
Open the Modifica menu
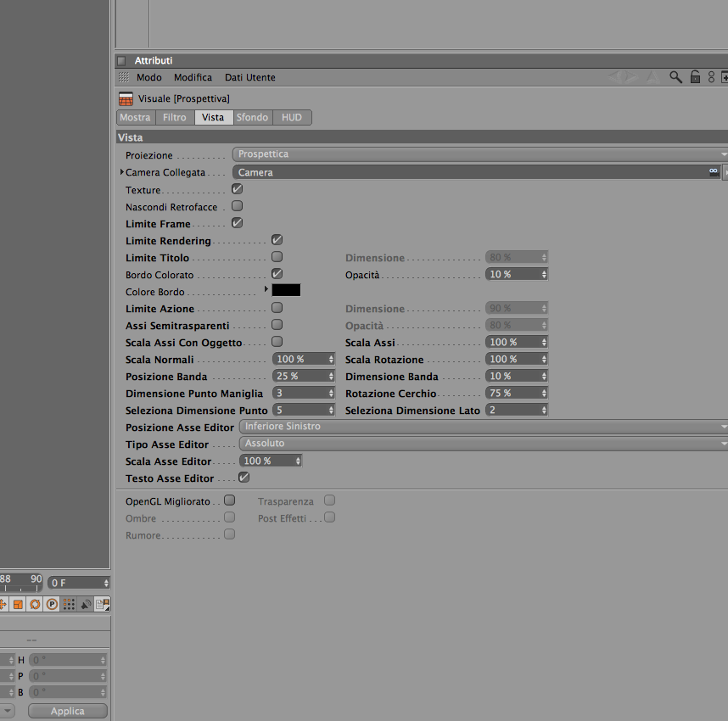pyautogui.click(x=193, y=77)
